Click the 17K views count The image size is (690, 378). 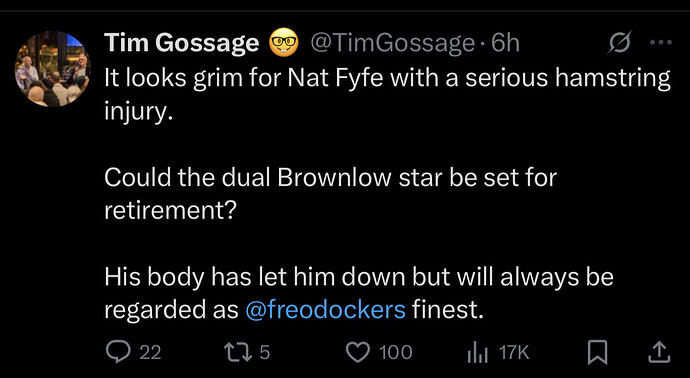pyautogui.click(x=514, y=352)
